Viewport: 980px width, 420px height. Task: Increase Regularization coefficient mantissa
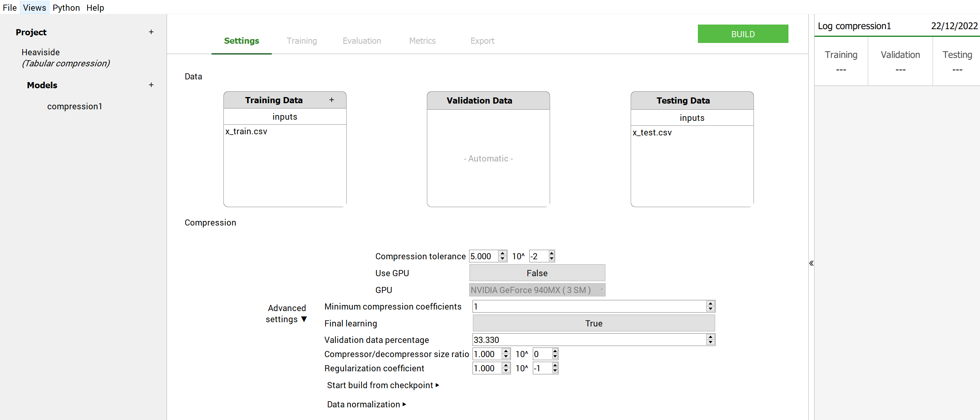tap(506, 365)
